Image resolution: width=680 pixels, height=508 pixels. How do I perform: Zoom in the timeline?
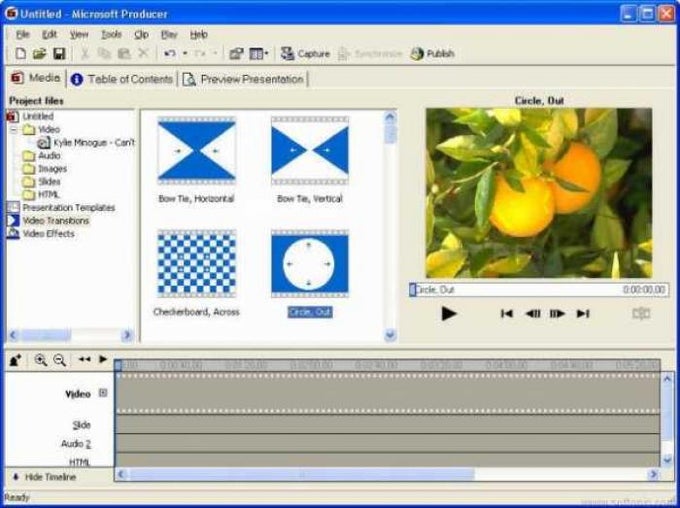pyautogui.click(x=40, y=360)
